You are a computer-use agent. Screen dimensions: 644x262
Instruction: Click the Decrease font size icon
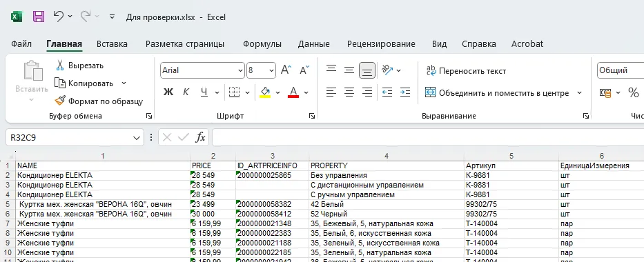[x=304, y=70]
